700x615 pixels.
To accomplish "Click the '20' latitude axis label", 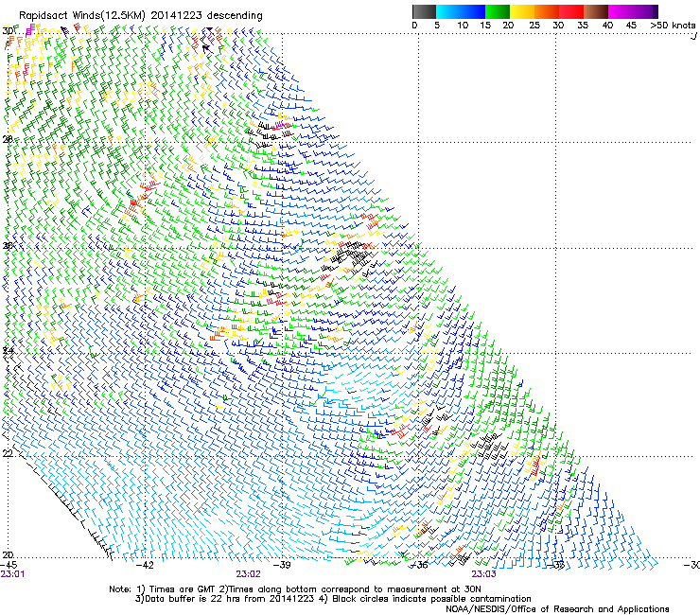I will coord(8,555).
